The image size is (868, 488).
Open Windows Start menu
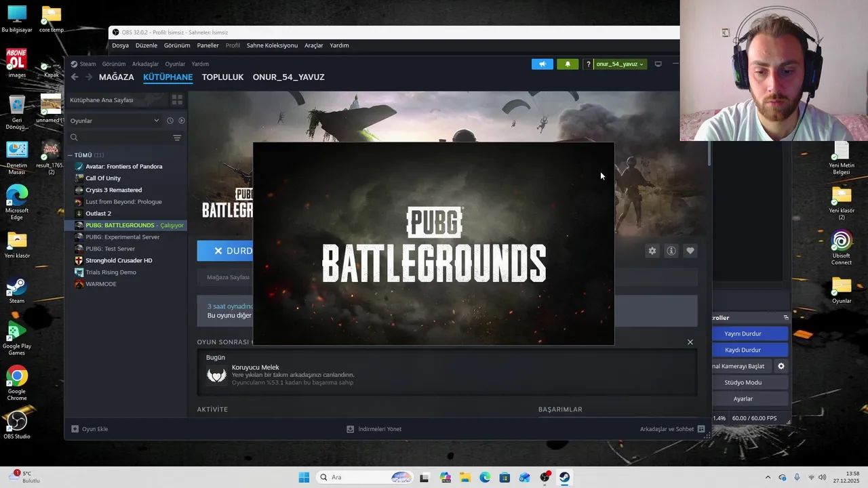pos(304,477)
